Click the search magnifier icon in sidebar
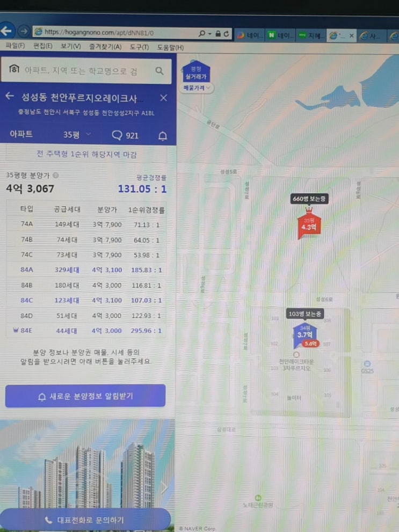The width and height of the screenshot is (399, 532). pyautogui.click(x=159, y=71)
